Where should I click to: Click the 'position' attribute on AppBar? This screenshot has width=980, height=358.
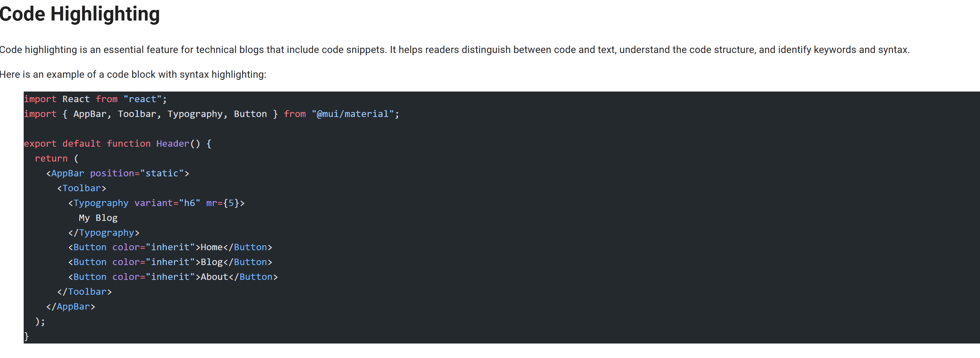112,174
